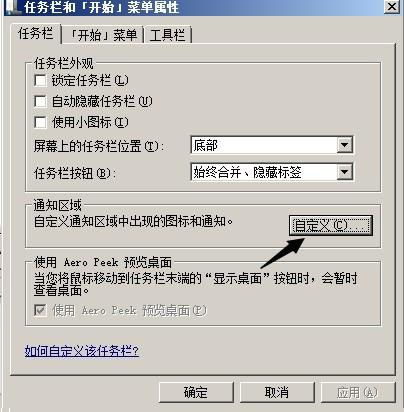This screenshot has height=412, width=404.
Task: Select the 任务栏 tab
Action: point(36,33)
